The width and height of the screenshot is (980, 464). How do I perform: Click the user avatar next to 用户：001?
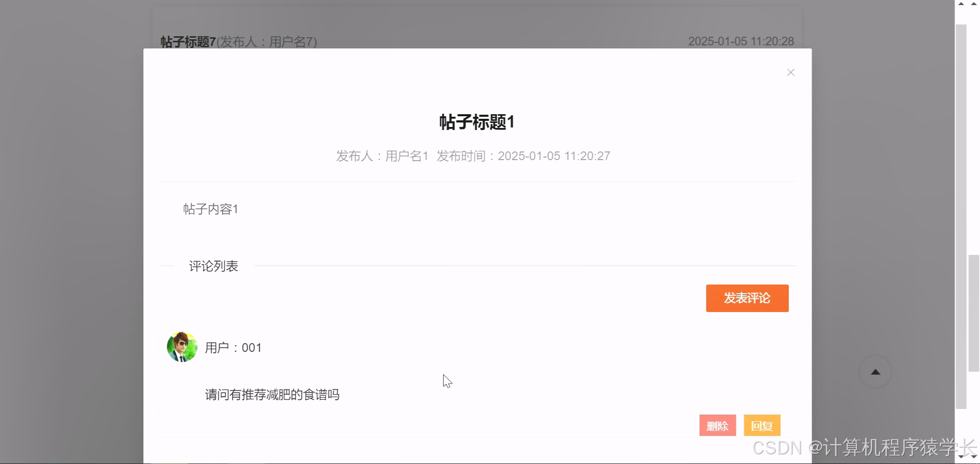181,347
